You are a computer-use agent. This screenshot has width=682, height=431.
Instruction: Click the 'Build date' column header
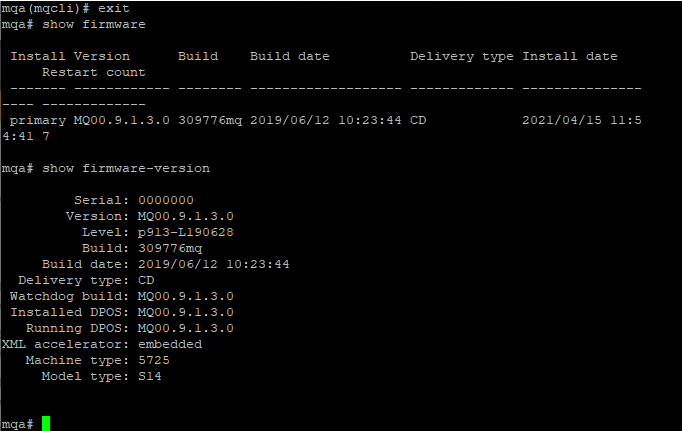[x=290, y=57]
